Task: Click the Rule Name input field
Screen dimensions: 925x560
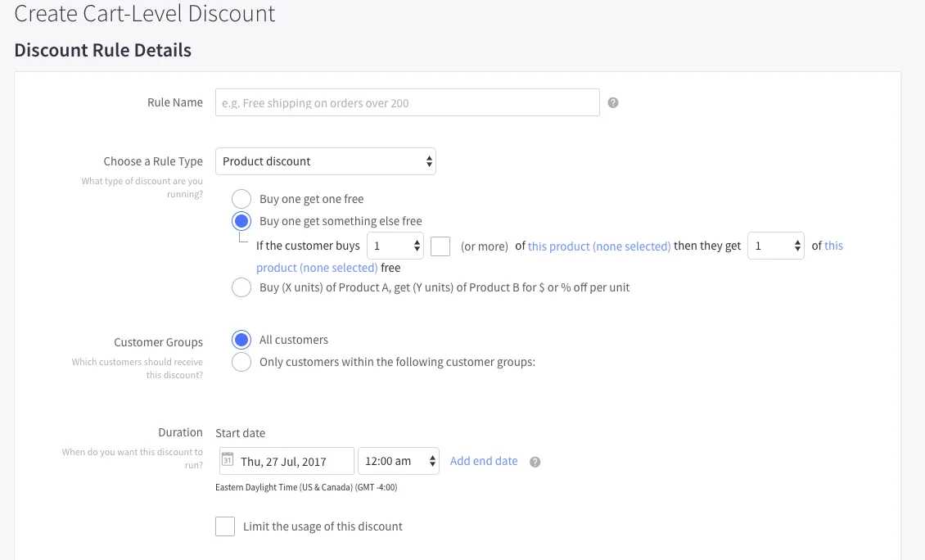Action: 407,102
